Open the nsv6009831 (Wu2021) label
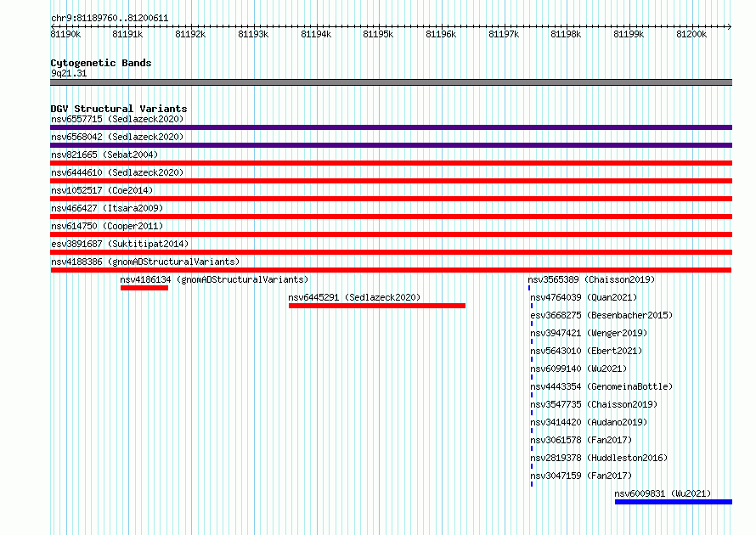Image resolution: width=756 pixels, height=535 pixels. [663, 493]
